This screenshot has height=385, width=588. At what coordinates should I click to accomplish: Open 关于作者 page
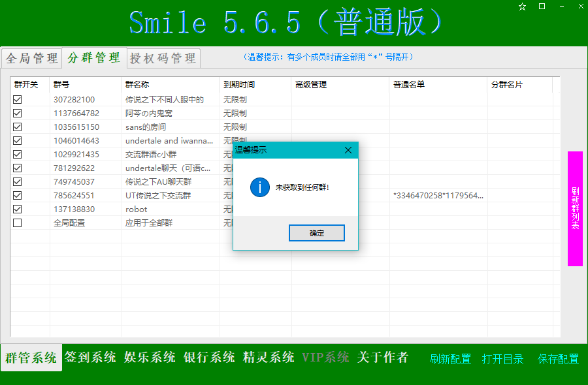pyautogui.click(x=383, y=358)
